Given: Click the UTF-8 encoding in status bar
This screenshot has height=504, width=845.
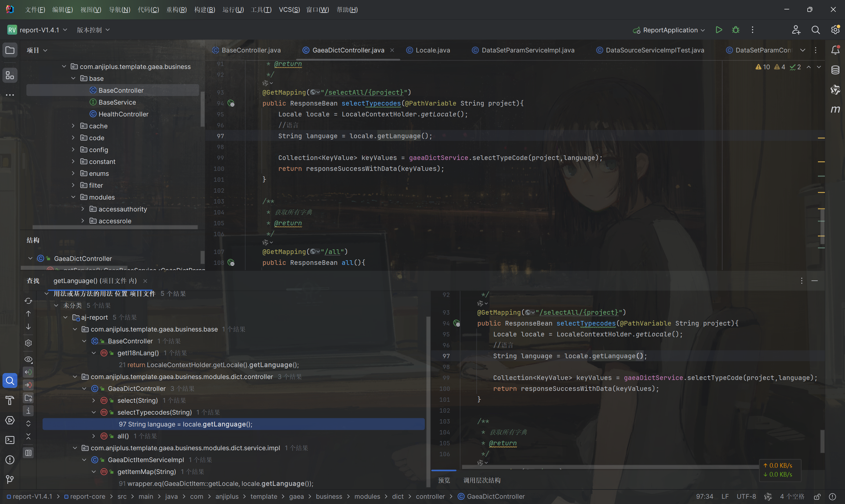Looking at the screenshot, I should click(x=746, y=496).
